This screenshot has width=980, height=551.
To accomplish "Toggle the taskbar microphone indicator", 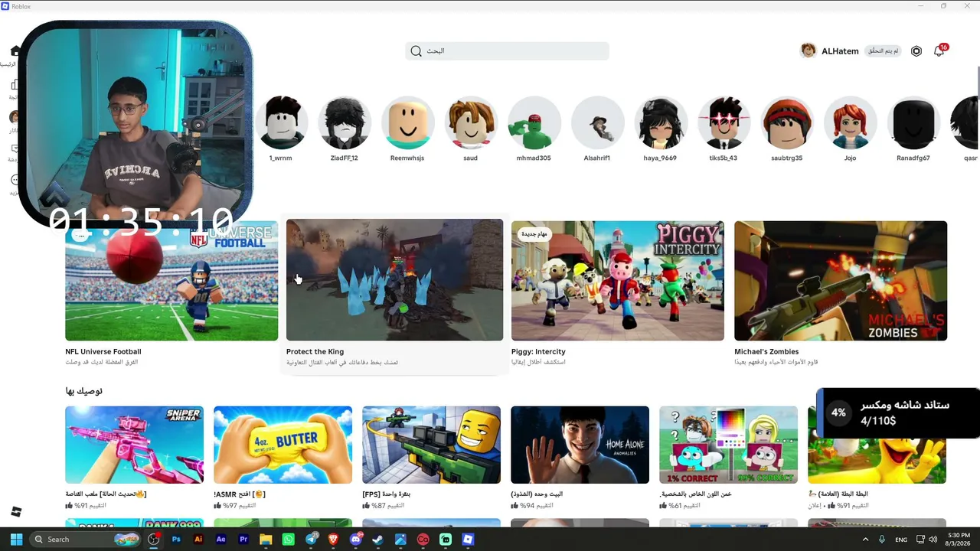I will (882, 540).
